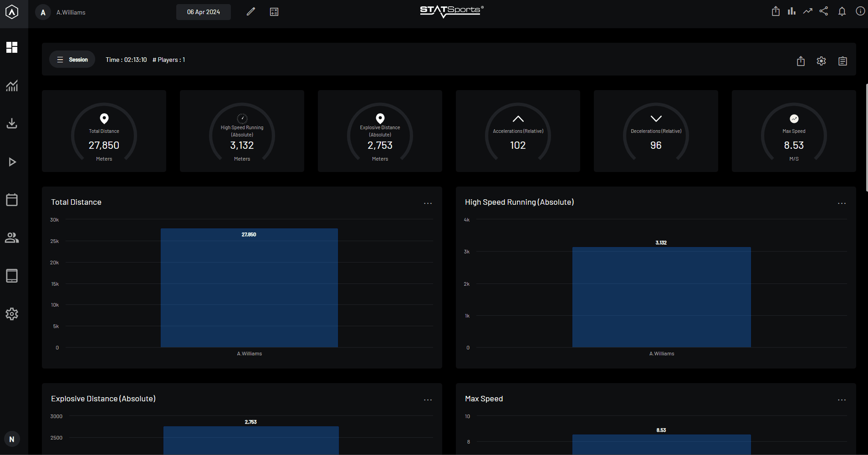Open Max Speed chart options menu

[842, 400]
